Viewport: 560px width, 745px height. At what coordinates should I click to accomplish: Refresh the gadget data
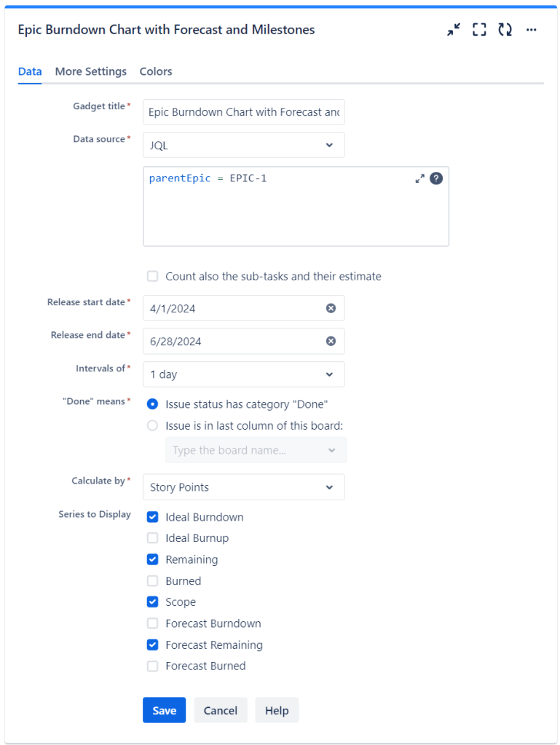(505, 30)
